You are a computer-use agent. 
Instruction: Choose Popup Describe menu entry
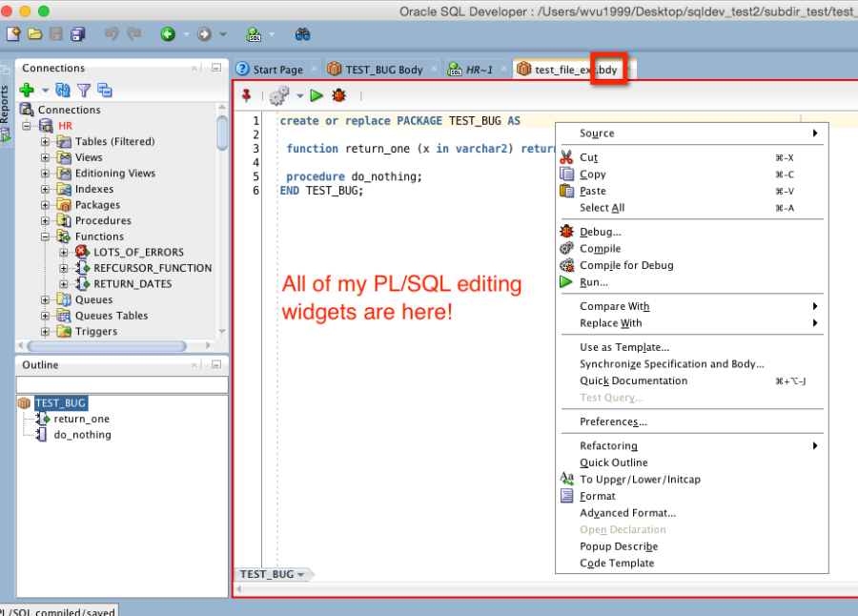692,546
